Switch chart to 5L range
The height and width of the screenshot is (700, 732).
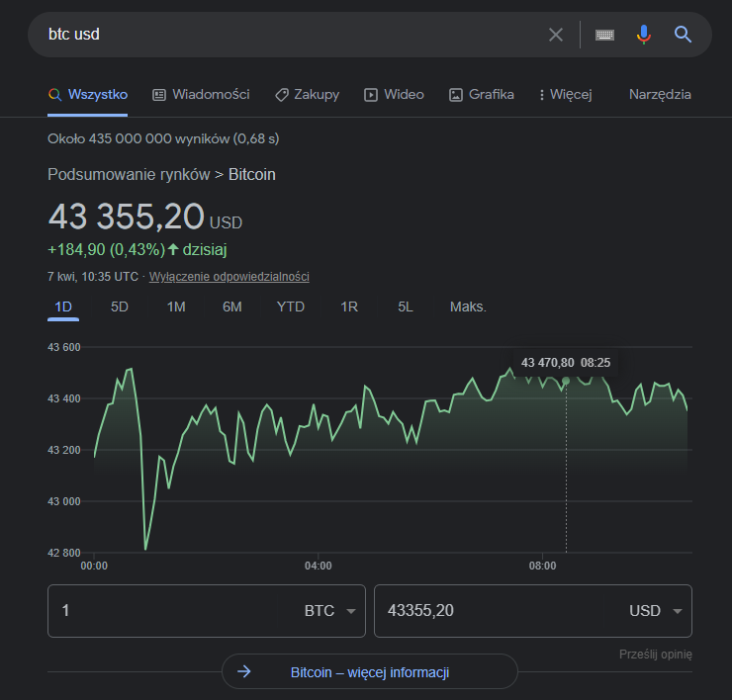click(x=406, y=307)
